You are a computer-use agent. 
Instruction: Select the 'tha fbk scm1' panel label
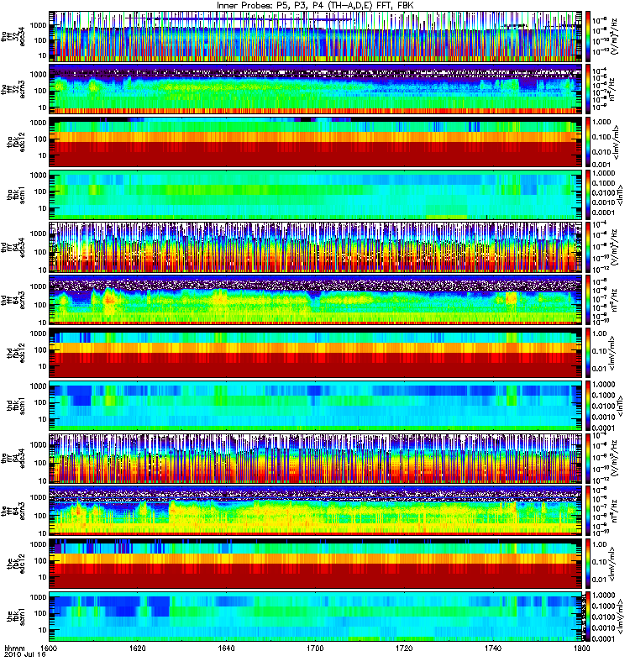[x=16, y=195]
